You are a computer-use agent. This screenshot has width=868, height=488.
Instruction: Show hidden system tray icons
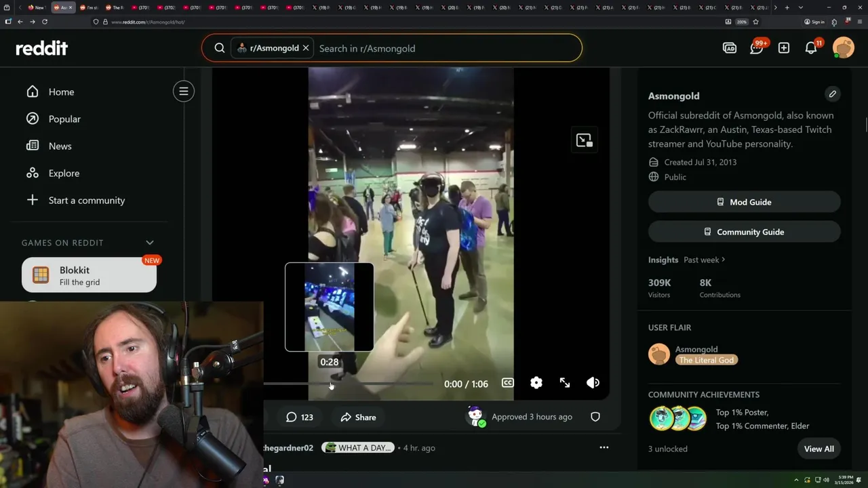point(797,480)
